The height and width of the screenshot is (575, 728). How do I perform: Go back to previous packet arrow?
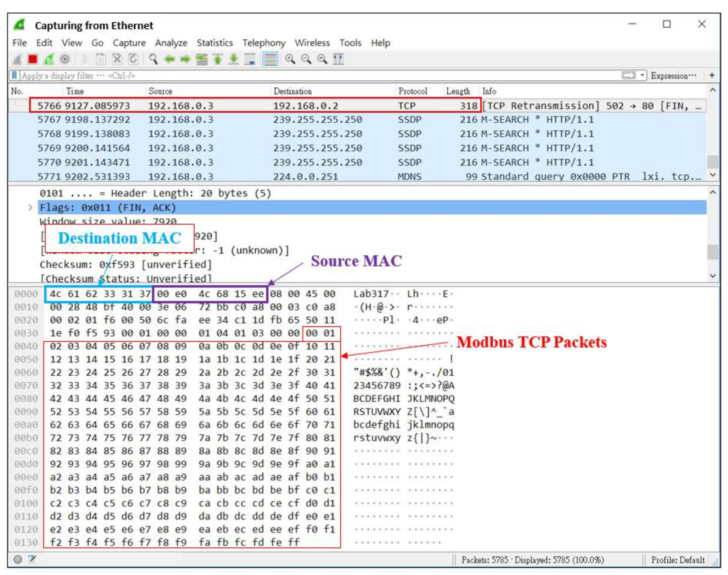point(170,60)
